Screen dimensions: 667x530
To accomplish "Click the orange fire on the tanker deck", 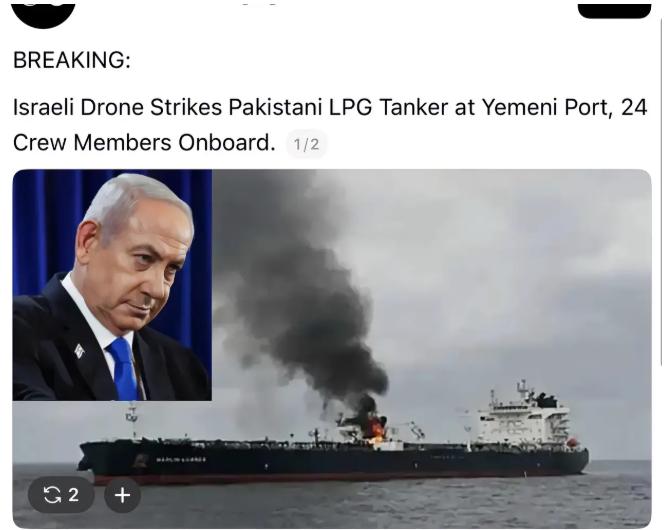I will pyautogui.click(x=376, y=429).
